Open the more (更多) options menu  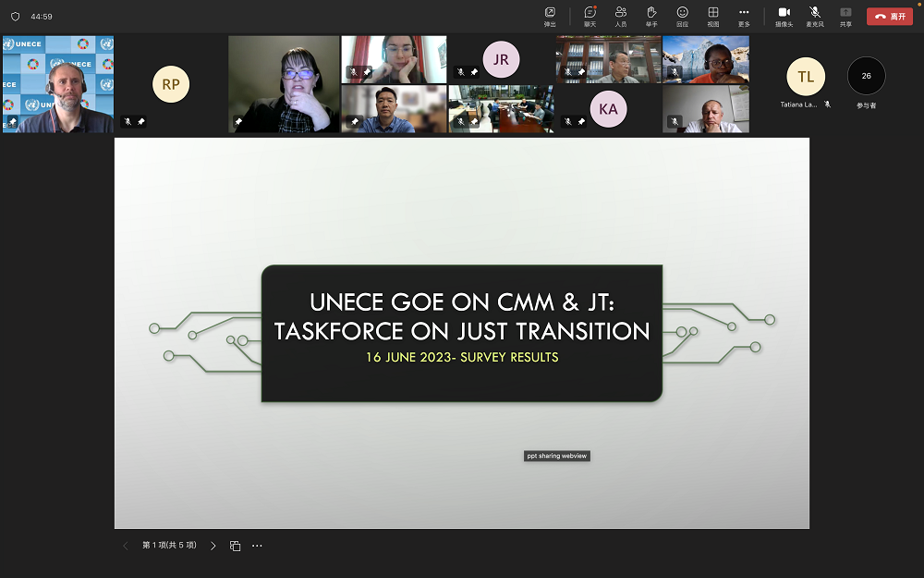pos(744,17)
